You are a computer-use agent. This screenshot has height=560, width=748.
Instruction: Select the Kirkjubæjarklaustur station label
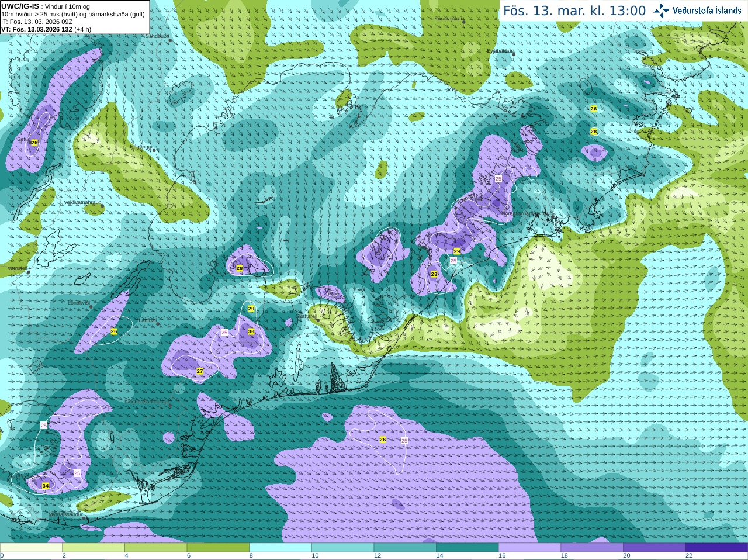[147, 402]
